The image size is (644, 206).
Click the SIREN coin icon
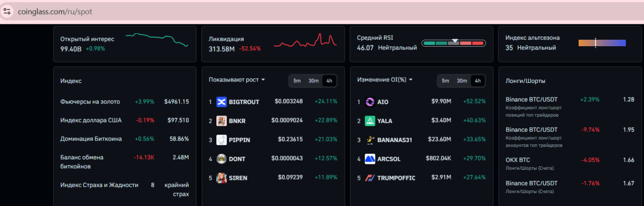click(x=221, y=177)
